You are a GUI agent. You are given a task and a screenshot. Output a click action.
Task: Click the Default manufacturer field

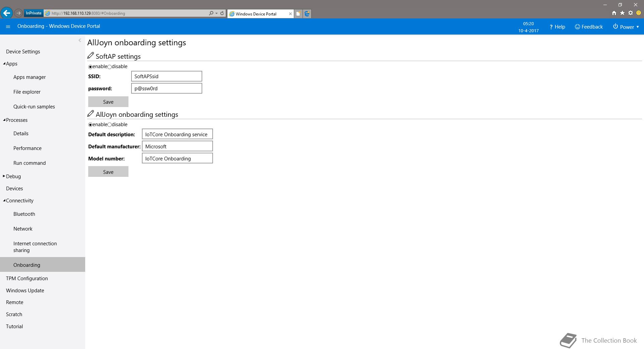click(x=177, y=146)
